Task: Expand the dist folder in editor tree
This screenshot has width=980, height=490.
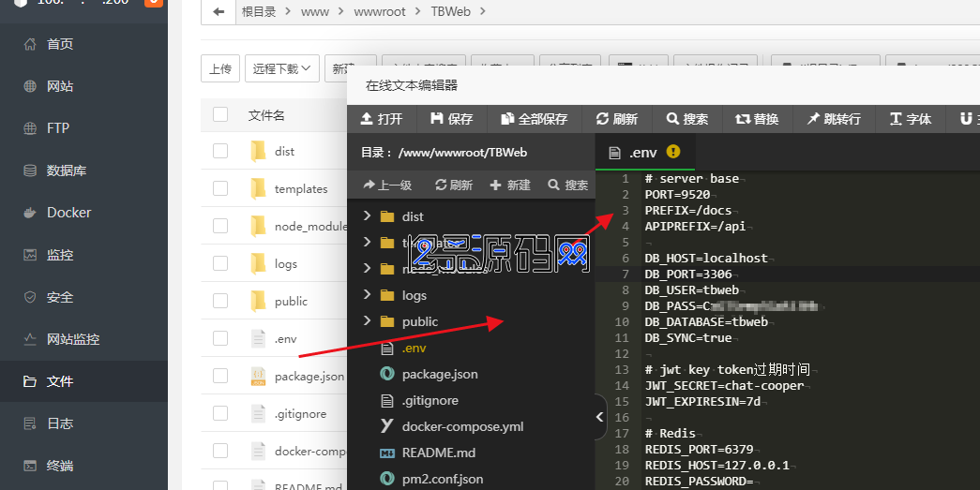Action: click(x=367, y=216)
